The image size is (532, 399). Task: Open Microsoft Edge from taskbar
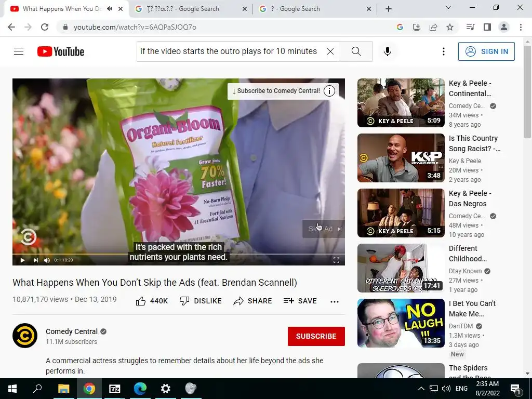[x=140, y=389]
